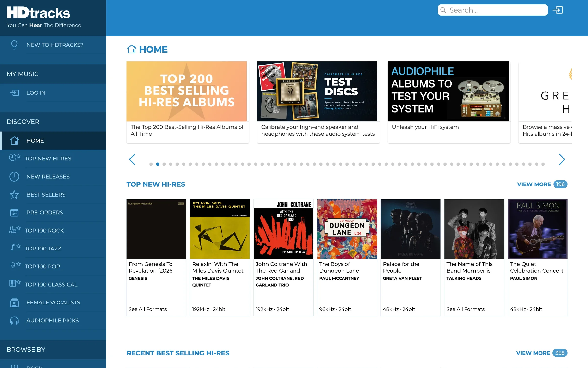Open Relaxin' With The Miles Davis Quintet cover
The height and width of the screenshot is (368, 588).
coord(220,229)
